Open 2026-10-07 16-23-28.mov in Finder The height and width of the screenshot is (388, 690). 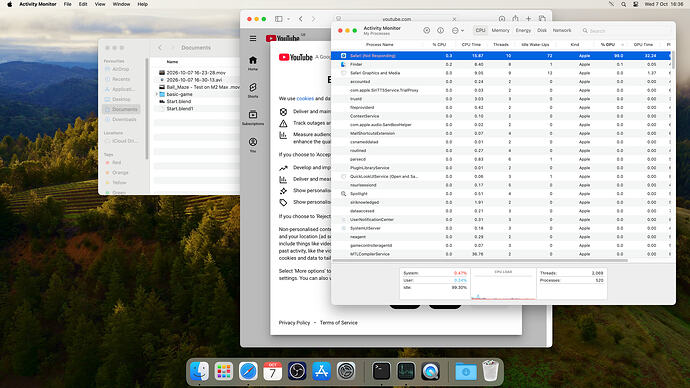tap(196, 73)
